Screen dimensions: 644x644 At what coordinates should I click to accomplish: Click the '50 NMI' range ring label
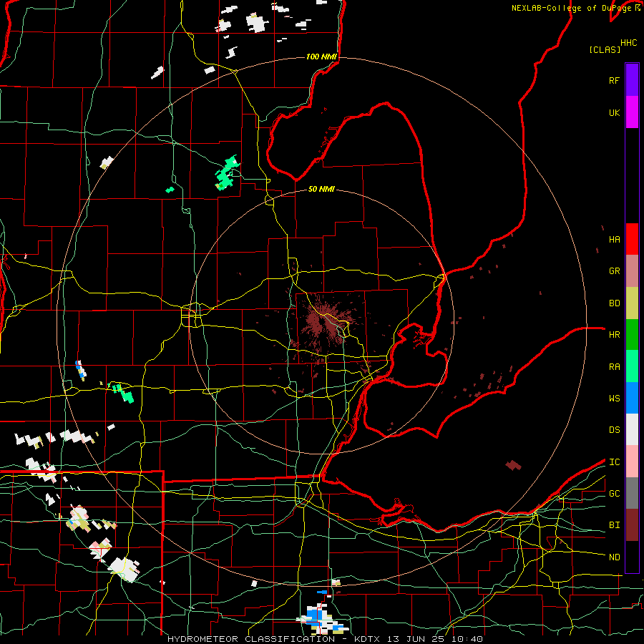tap(321, 189)
